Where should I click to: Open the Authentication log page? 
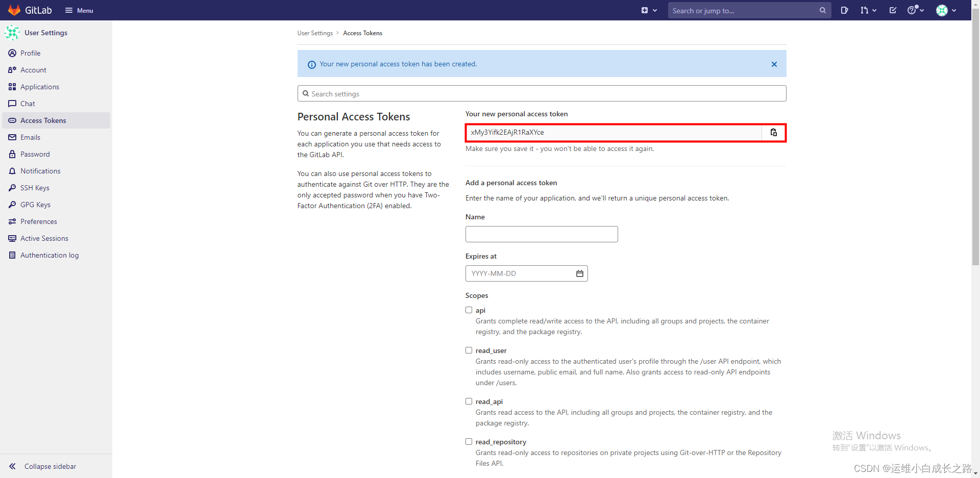(x=56, y=255)
